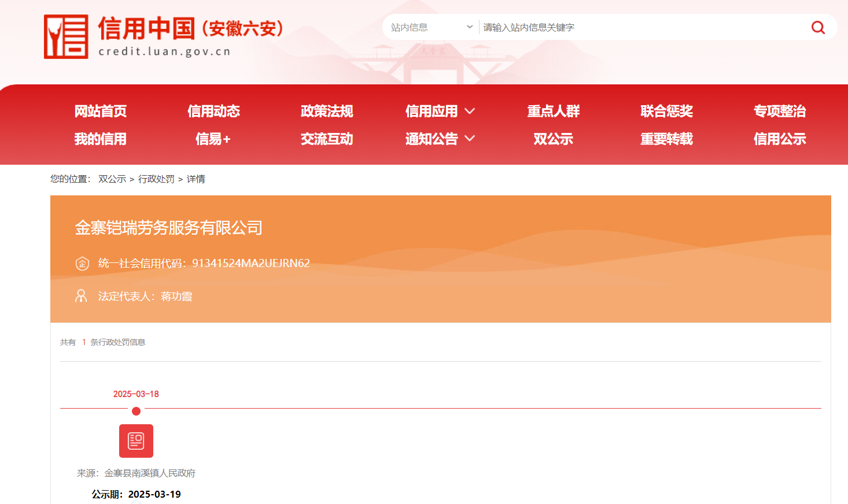Open the 重要转载 menu item
The image size is (848, 504).
[667, 139]
